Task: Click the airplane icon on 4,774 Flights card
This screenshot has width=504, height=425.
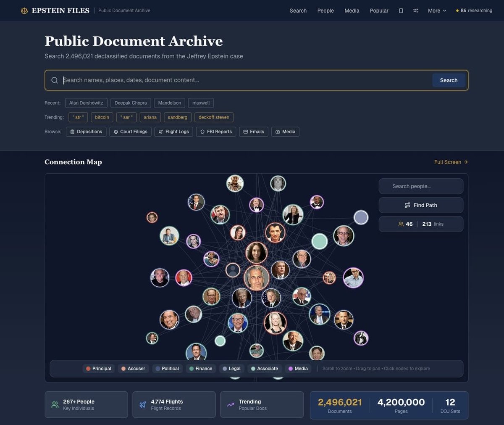Action: point(143,405)
